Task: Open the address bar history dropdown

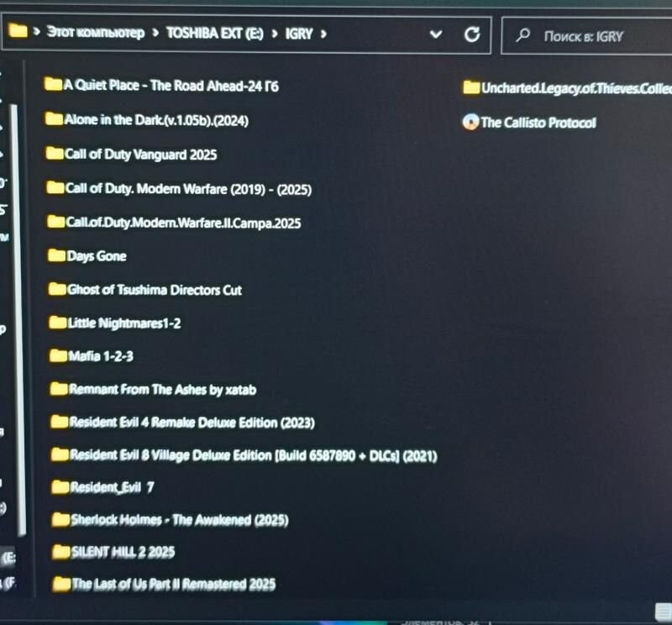Action: point(436,34)
